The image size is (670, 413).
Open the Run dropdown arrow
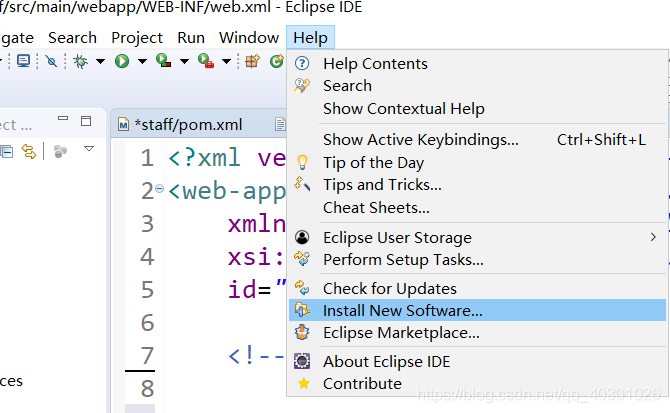coord(142,62)
